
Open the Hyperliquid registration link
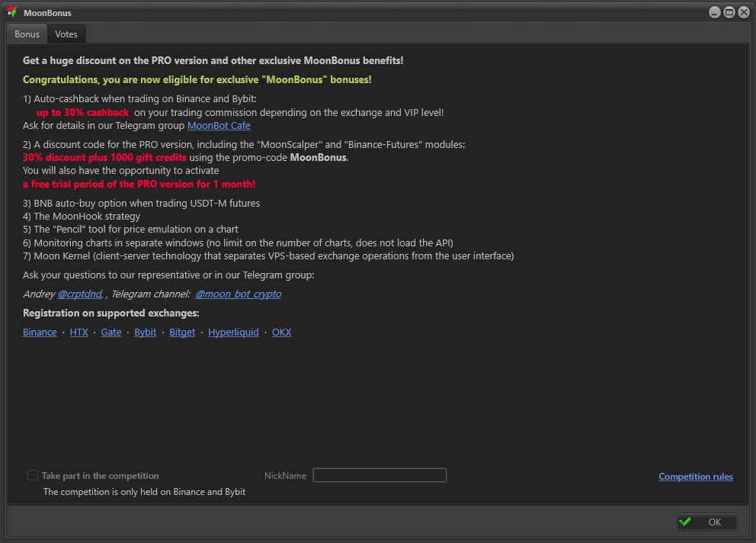click(233, 332)
